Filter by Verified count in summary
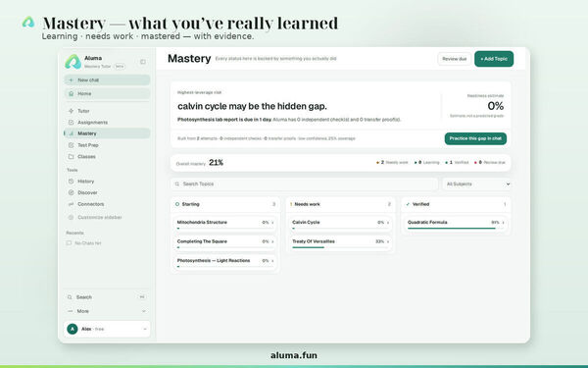This screenshot has height=368, width=588. coord(457,163)
